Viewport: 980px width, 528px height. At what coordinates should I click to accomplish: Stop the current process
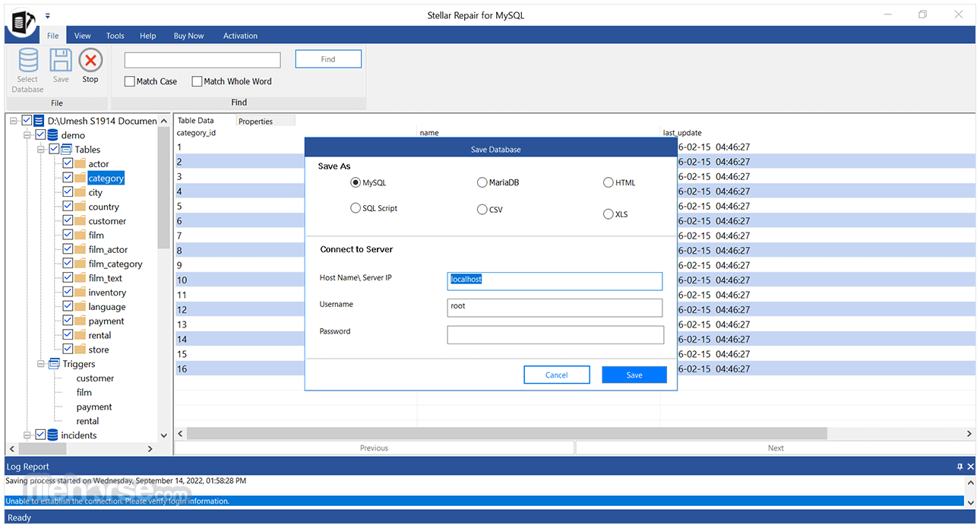click(90, 60)
